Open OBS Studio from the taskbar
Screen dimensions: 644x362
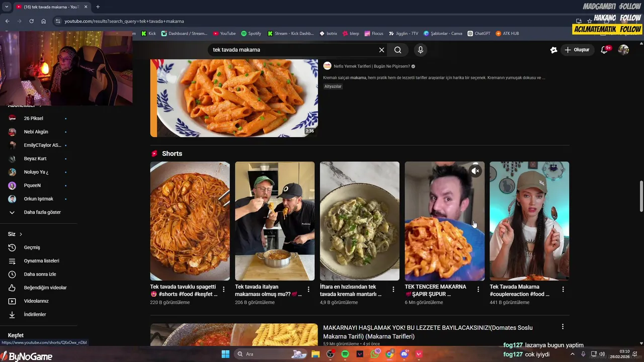pos(330,354)
